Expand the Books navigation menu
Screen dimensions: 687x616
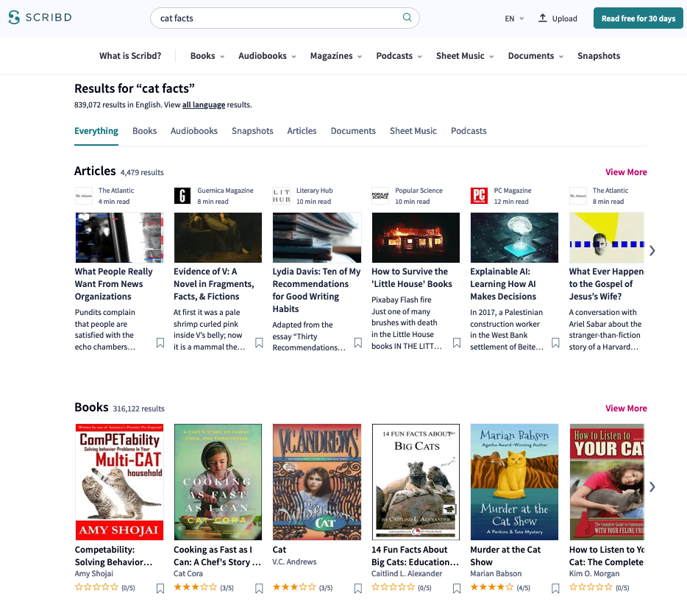click(x=207, y=56)
